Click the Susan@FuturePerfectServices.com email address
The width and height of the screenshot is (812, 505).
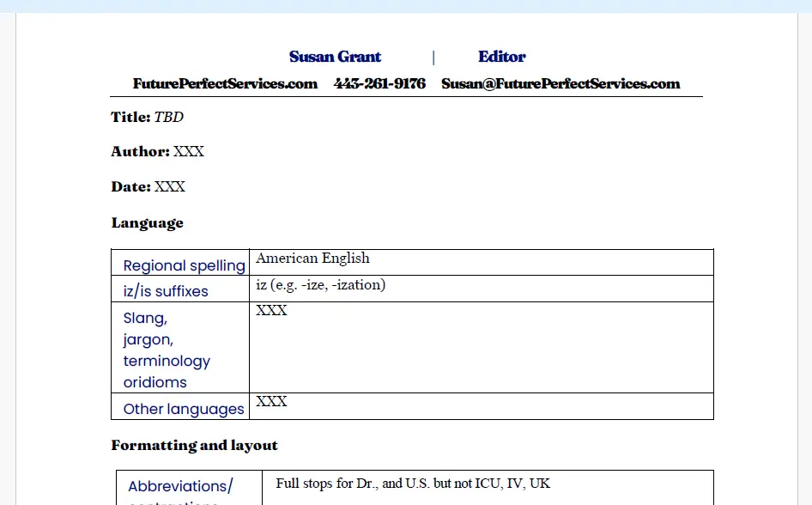pos(561,84)
